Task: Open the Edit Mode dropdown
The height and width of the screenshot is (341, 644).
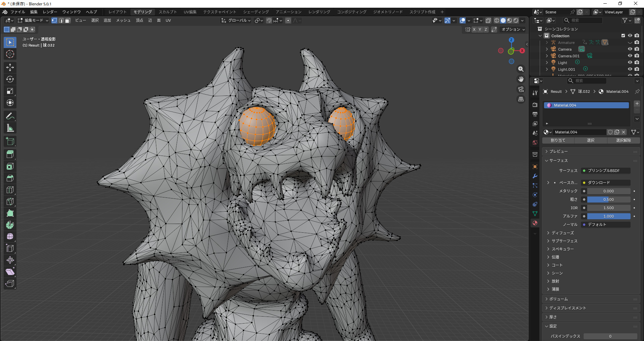Action: coord(33,20)
